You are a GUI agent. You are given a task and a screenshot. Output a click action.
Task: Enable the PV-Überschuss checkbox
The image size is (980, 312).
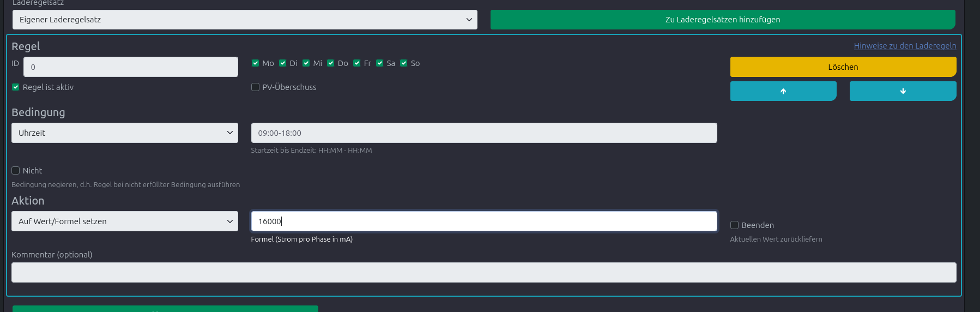tap(255, 87)
